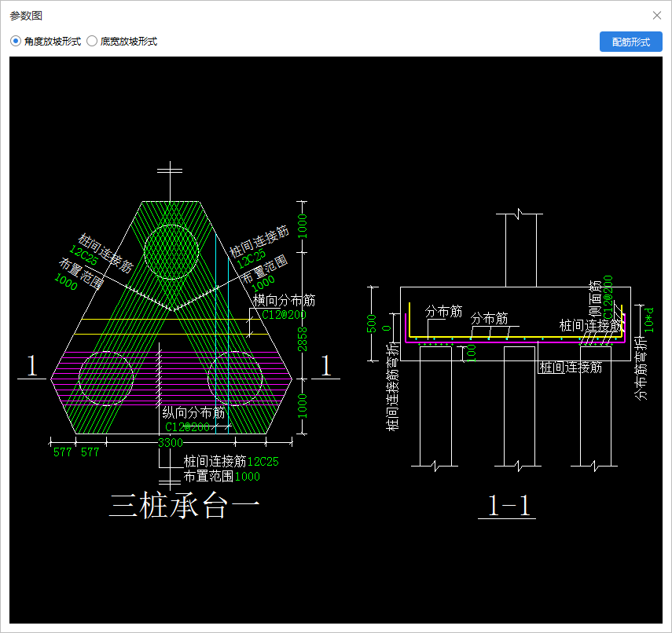Click the 三桩承台一 drawing title

click(184, 506)
